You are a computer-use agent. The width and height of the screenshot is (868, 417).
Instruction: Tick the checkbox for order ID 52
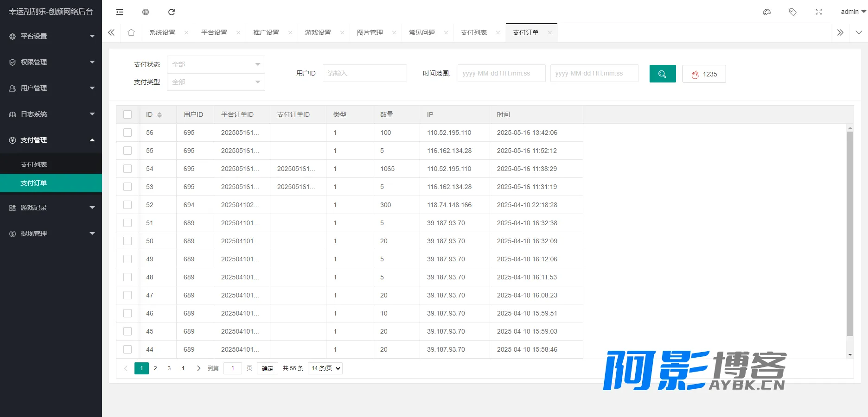click(128, 205)
